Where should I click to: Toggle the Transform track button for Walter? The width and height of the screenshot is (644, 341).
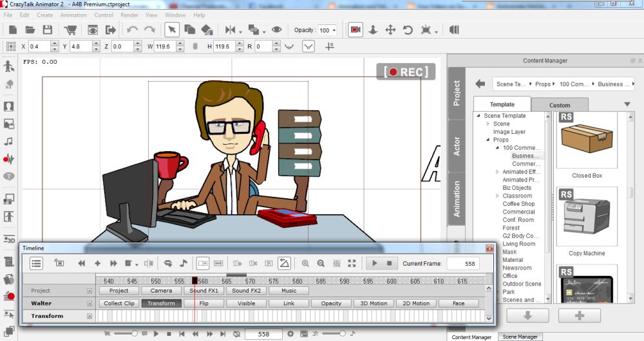[x=161, y=303]
